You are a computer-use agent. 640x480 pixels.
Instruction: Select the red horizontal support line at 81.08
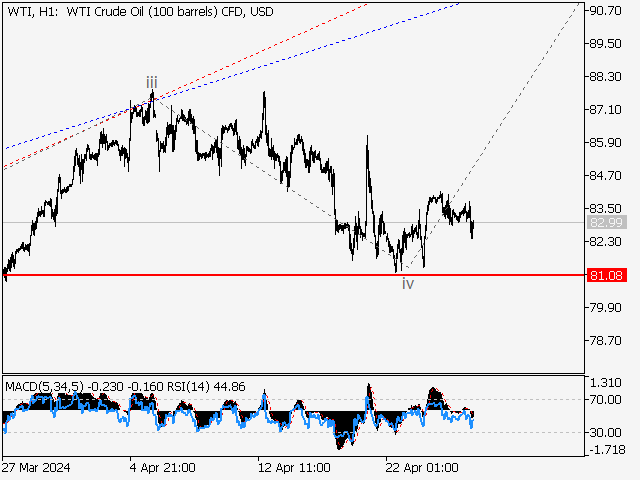[x=294, y=275]
